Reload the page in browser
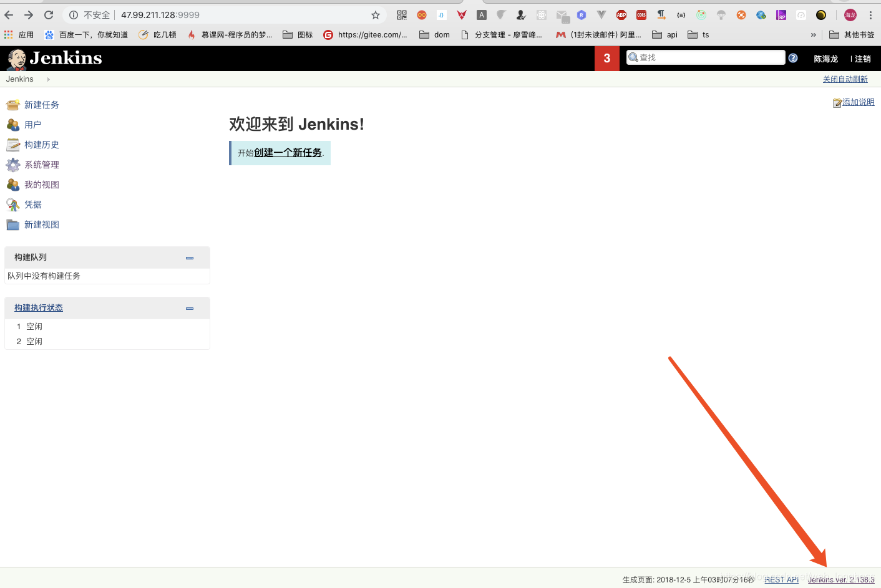The width and height of the screenshot is (881, 588). [x=49, y=15]
